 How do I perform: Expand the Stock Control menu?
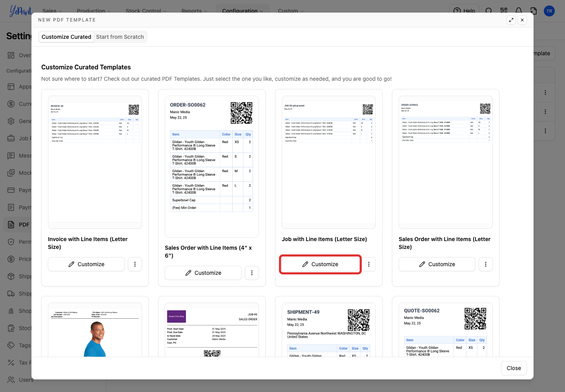click(146, 11)
